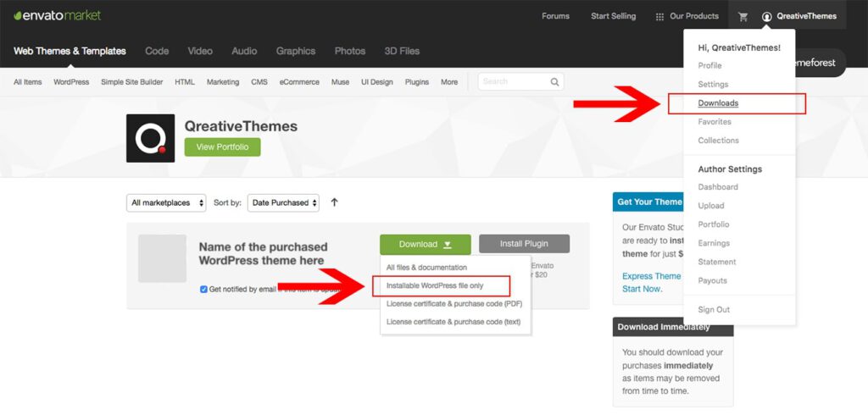The height and width of the screenshot is (415, 868).
Task: Switch to the Photos tab
Action: [x=350, y=51]
